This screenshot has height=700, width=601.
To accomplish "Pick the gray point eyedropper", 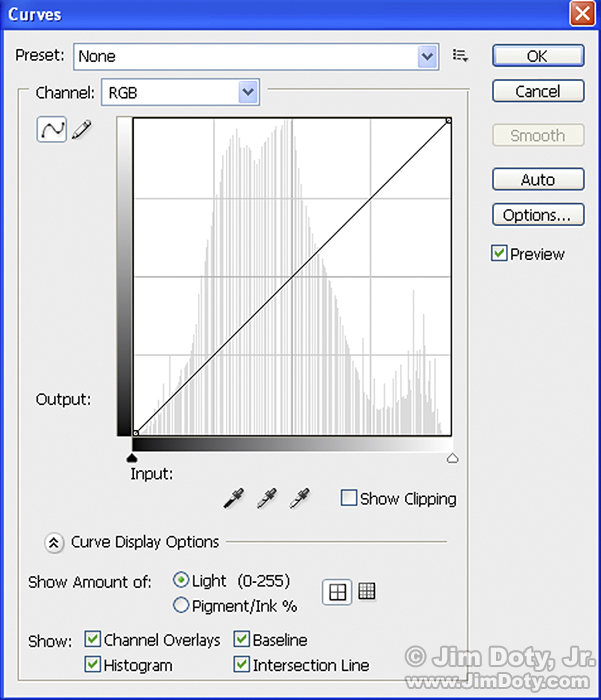I will [267, 498].
